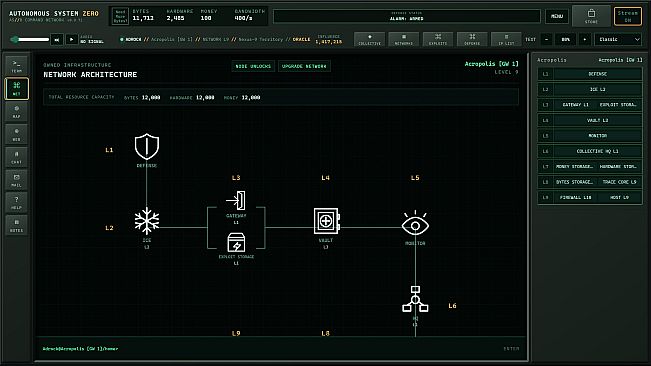Select MONEY STORAGE in the L7 row
The image size is (651, 366).
pyautogui.click(x=575, y=167)
